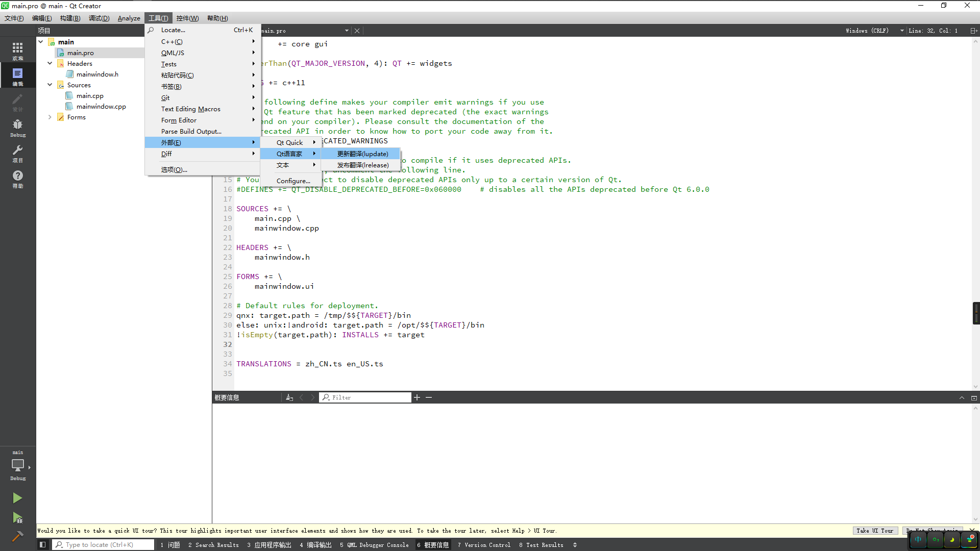Expand the Sources tree item
Screen dimensions: 980x551
[x=50, y=85]
